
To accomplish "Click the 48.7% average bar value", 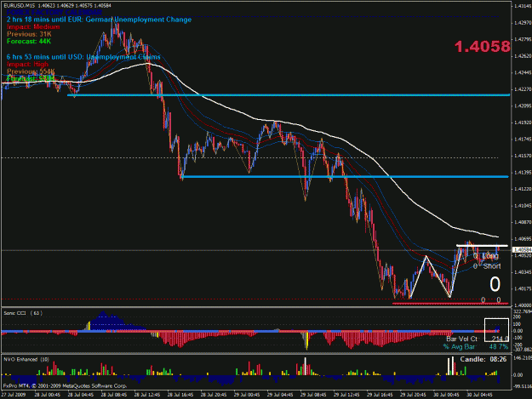I will pyautogui.click(x=499, y=346).
